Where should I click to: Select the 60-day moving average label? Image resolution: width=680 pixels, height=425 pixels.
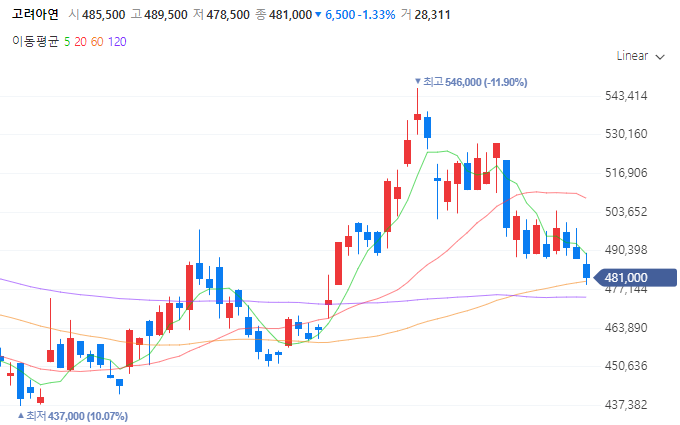[97, 42]
